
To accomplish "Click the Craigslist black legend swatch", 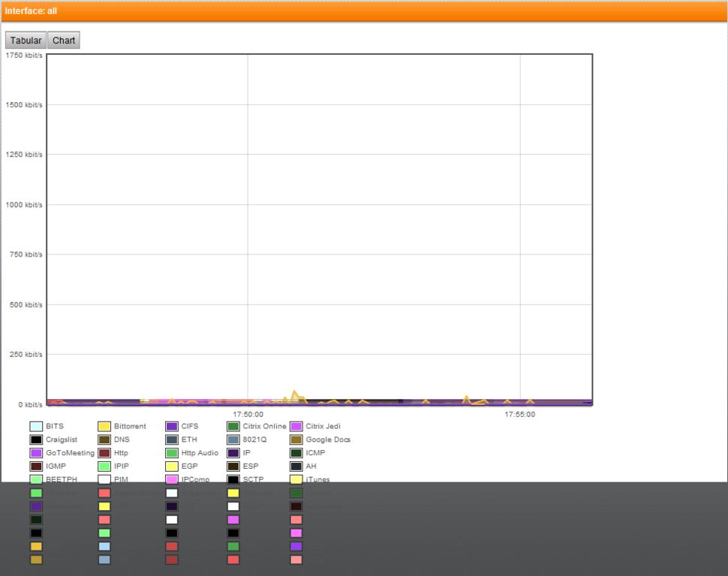I will [x=36, y=440].
